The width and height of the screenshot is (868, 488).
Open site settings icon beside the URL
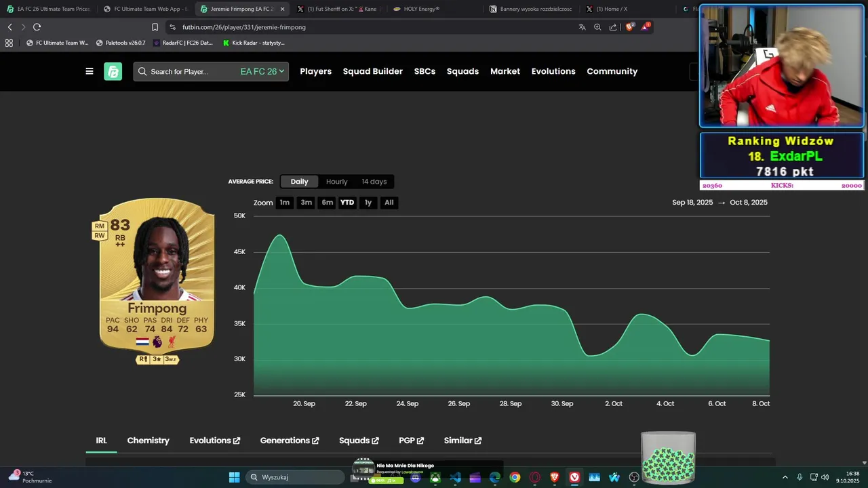coord(172,27)
